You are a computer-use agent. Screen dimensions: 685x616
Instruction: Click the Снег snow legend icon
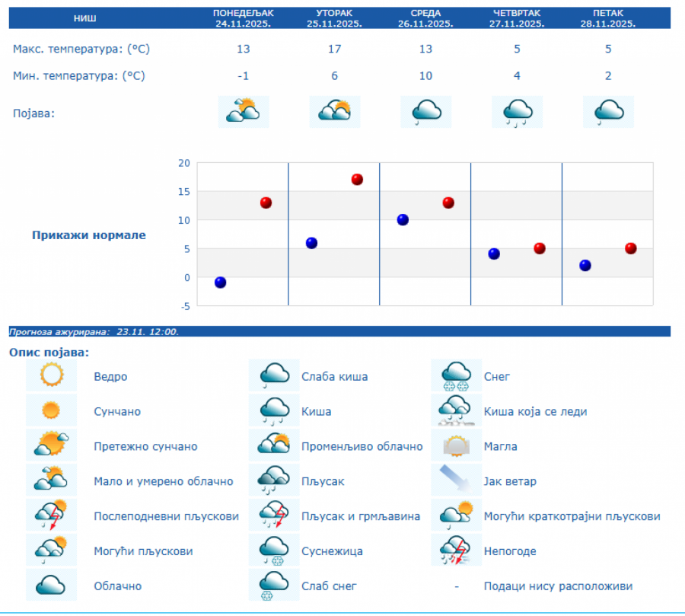point(456,376)
